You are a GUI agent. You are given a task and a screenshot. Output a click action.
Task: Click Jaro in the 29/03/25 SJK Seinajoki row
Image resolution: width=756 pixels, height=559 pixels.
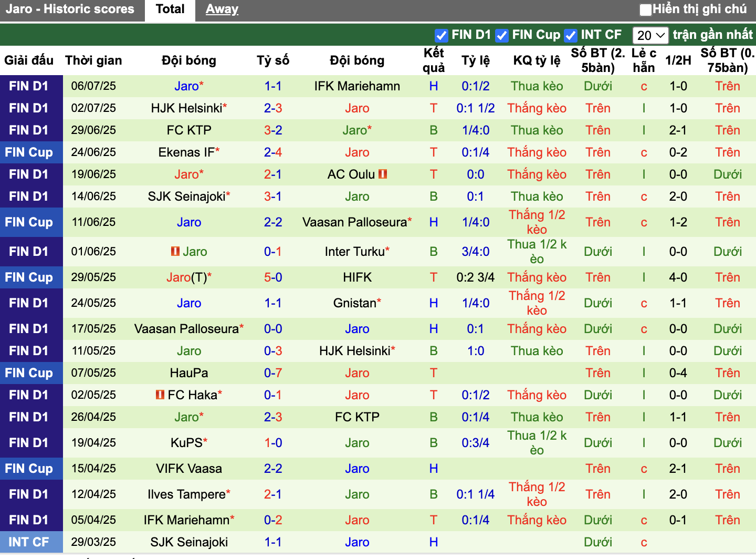click(x=357, y=542)
